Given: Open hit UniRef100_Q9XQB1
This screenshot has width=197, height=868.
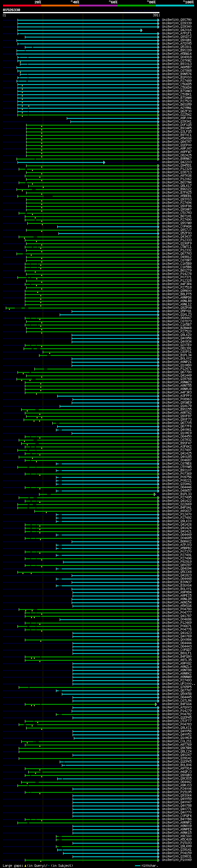Looking at the screenshot, I should pos(177,40).
